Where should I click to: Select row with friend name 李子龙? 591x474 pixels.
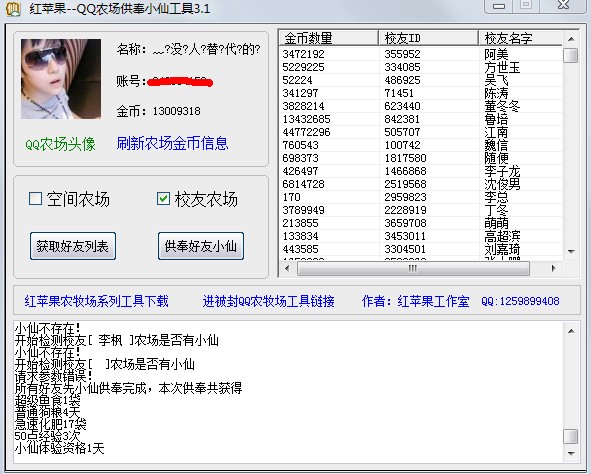pyautogui.click(x=421, y=171)
